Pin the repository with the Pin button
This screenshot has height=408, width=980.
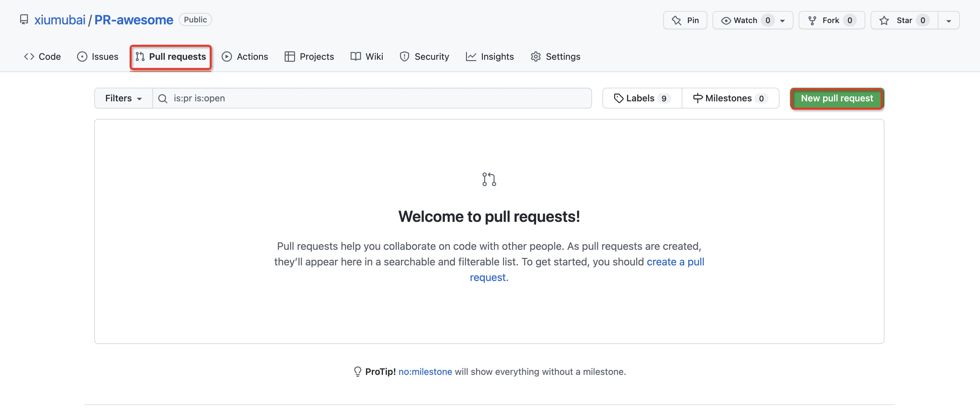(685, 20)
